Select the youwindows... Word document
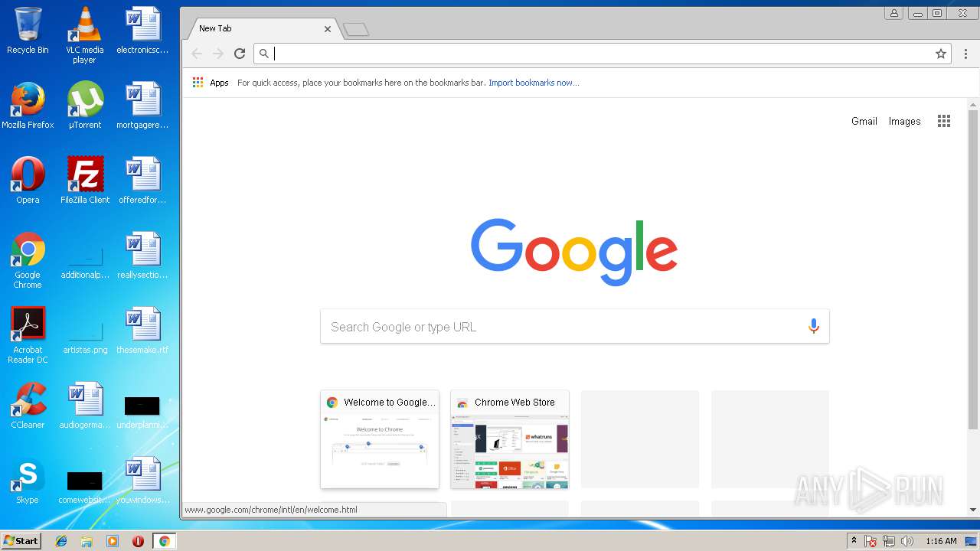Image resolution: width=980 pixels, height=551 pixels. point(142,481)
